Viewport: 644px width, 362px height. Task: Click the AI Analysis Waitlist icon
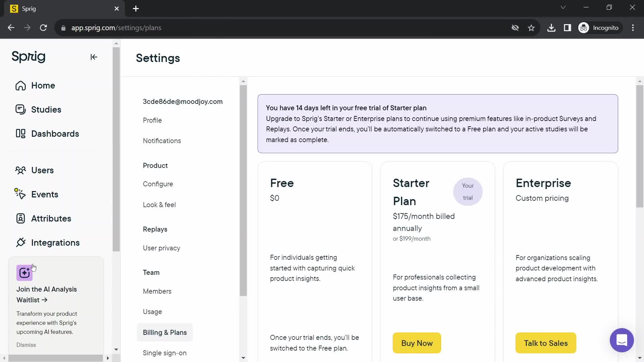[24, 273]
